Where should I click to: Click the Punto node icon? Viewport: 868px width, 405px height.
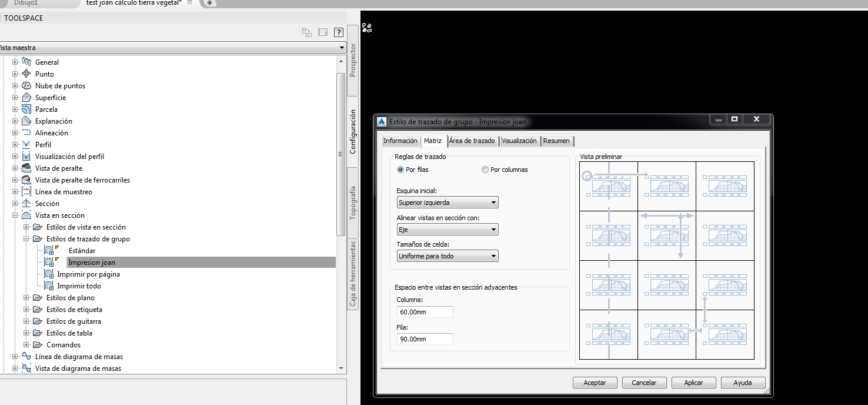(x=26, y=74)
